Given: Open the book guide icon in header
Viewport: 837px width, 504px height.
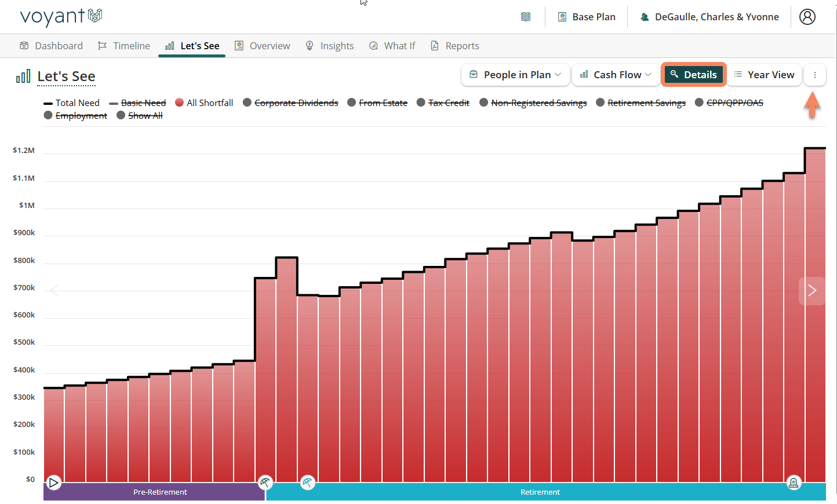Looking at the screenshot, I should pos(526,17).
